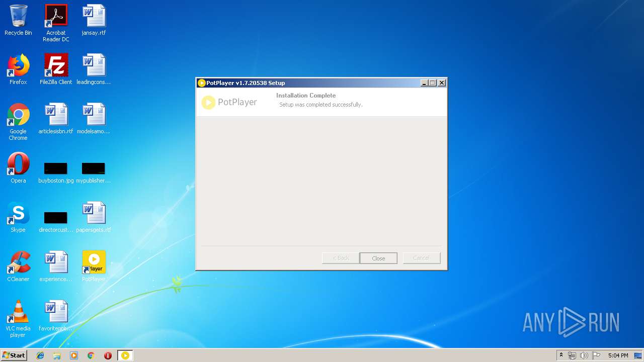Close the PotPlayer Setup window via X
The image size is (644, 362).
442,83
